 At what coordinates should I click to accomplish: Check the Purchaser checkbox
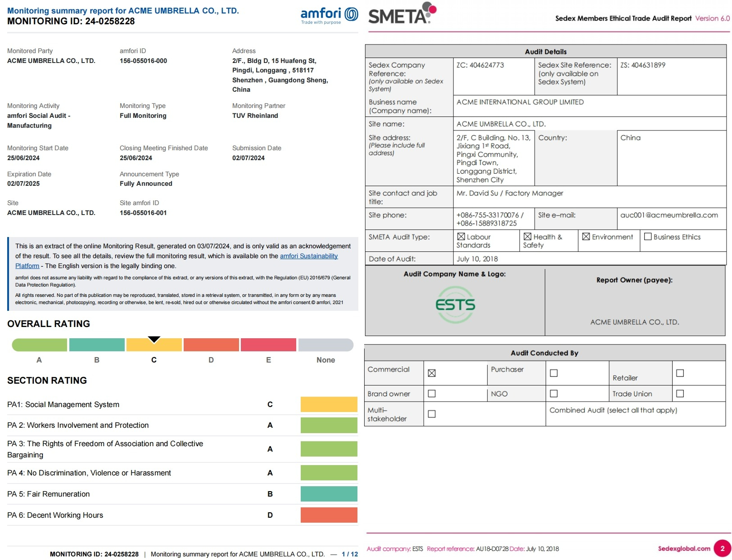tap(554, 373)
